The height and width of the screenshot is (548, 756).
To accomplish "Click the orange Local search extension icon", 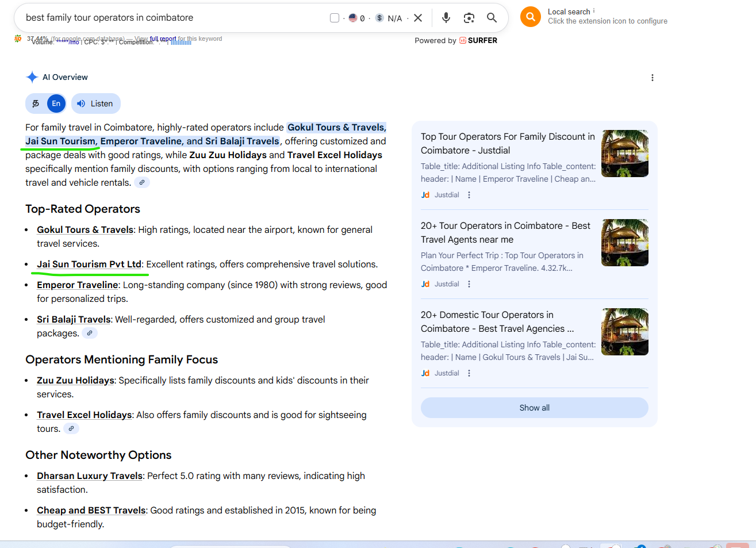I will (531, 17).
